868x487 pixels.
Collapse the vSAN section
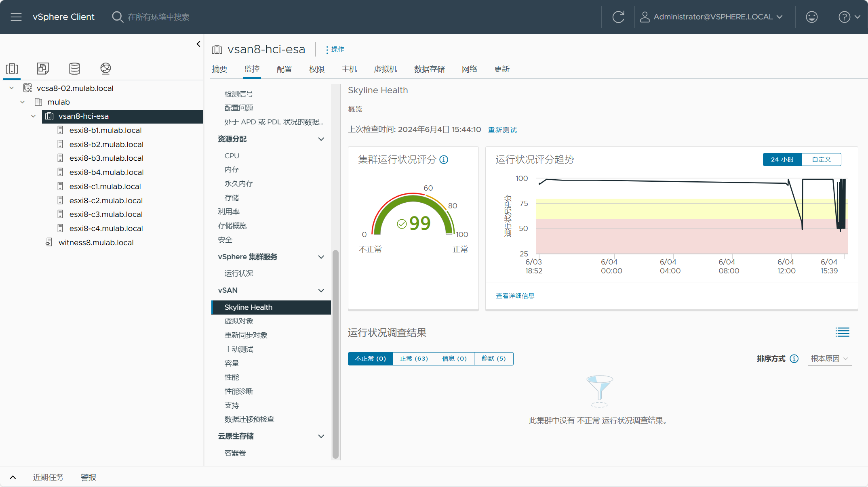coord(321,290)
